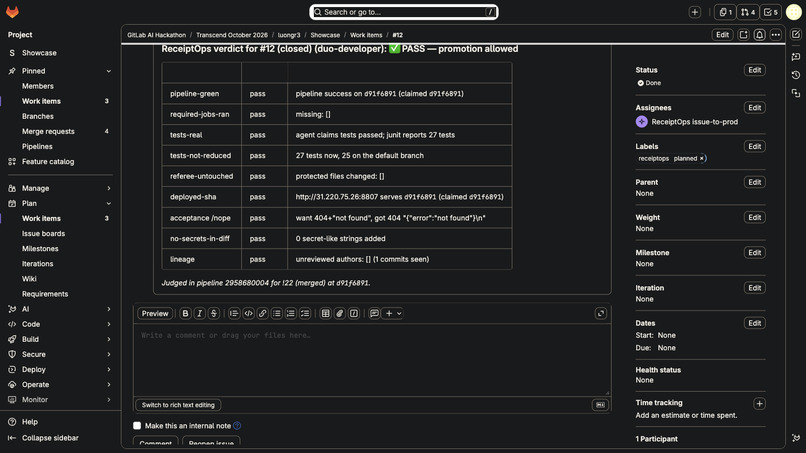Viewport: 806px width, 453px height.
Task: Open Branches in the sidebar
Action: click(38, 116)
